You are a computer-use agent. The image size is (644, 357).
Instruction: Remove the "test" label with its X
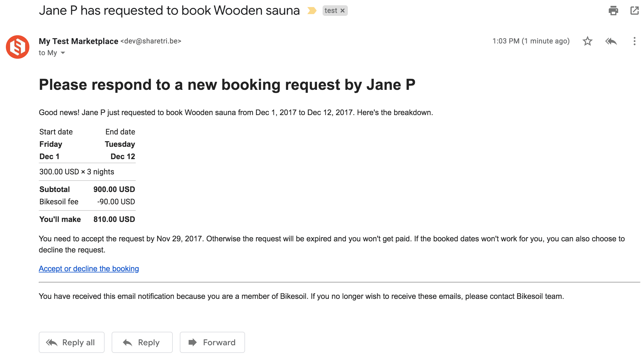(x=343, y=11)
